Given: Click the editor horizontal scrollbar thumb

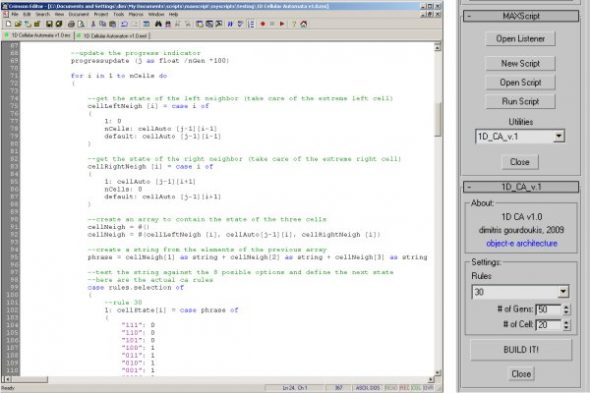Looking at the screenshot, I should 29,379.
